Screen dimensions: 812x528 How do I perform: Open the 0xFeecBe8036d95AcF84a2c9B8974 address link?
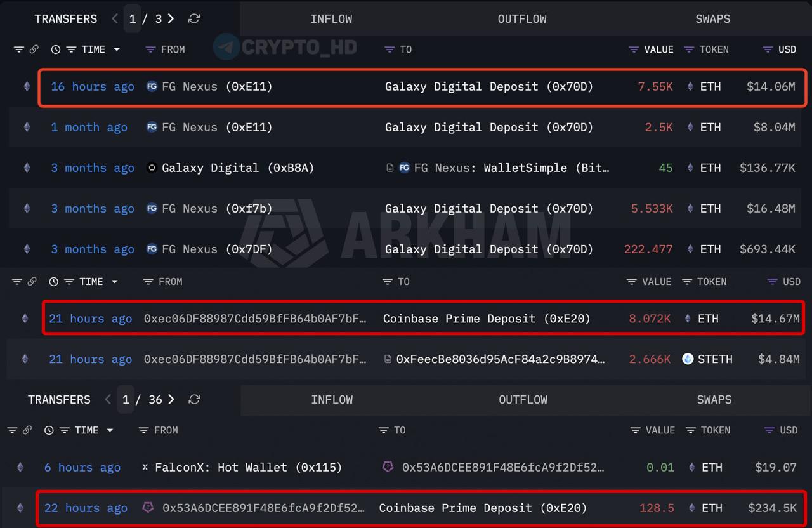(x=501, y=359)
